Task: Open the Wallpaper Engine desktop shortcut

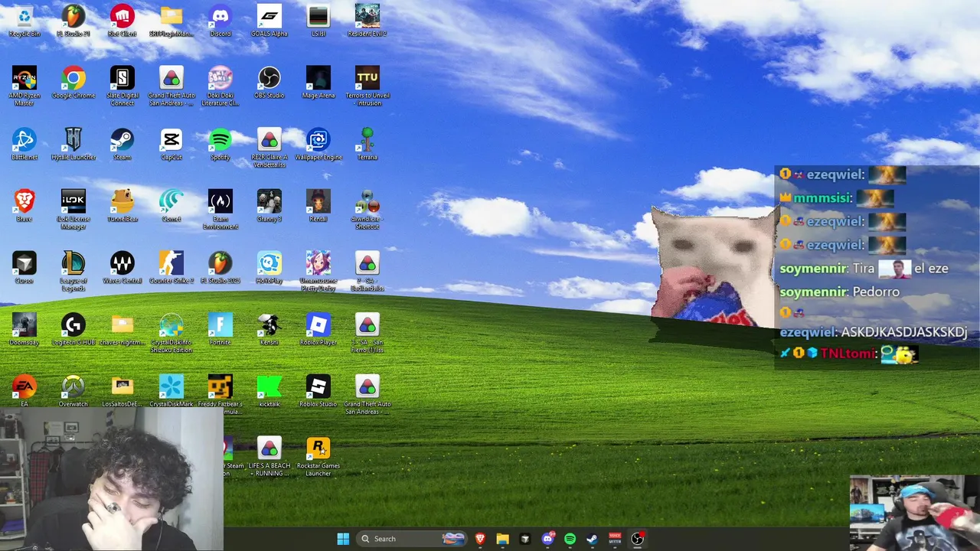Action: 318,144
